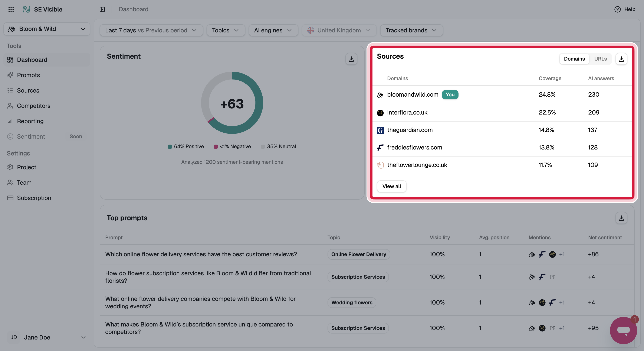The height and width of the screenshot is (351, 644).
Task: Download the Sentiment chart data
Action: [x=351, y=59]
